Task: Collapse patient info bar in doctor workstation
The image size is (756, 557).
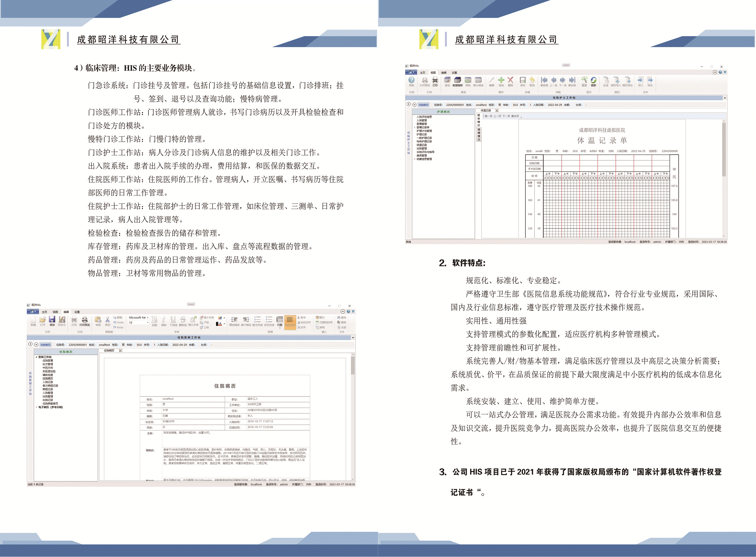Action: (36, 345)
